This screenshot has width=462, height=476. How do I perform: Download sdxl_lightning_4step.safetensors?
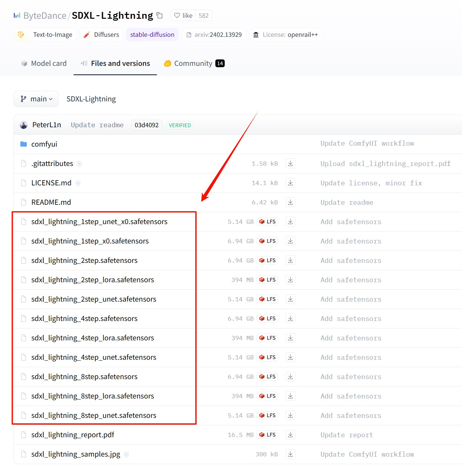(x=291, y=318)
